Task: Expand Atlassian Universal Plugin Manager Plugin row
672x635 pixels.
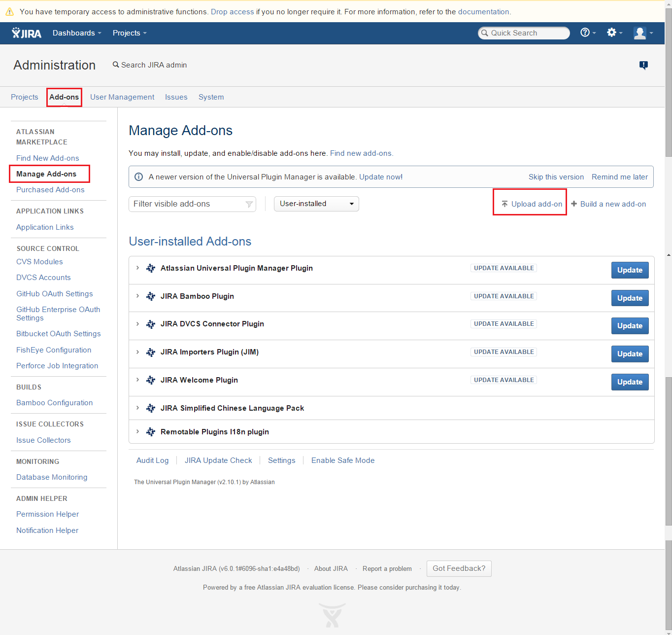Action: [x=137, y=268]
